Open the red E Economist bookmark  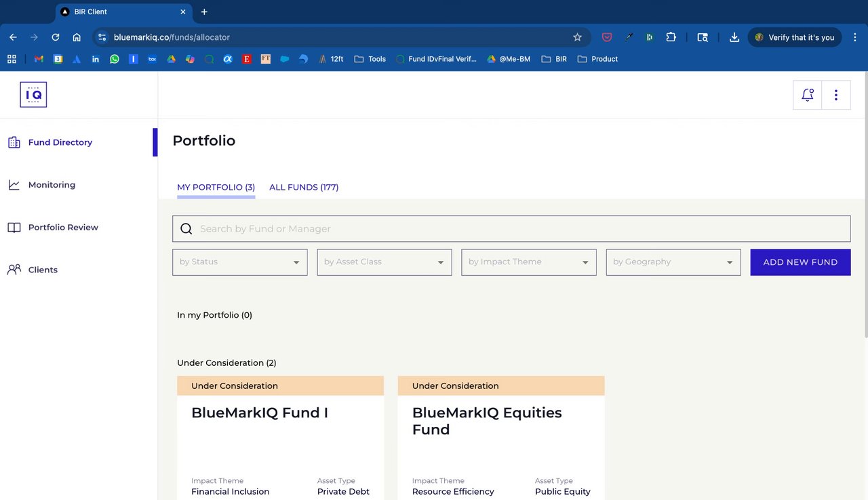click(x=247, y=59)
